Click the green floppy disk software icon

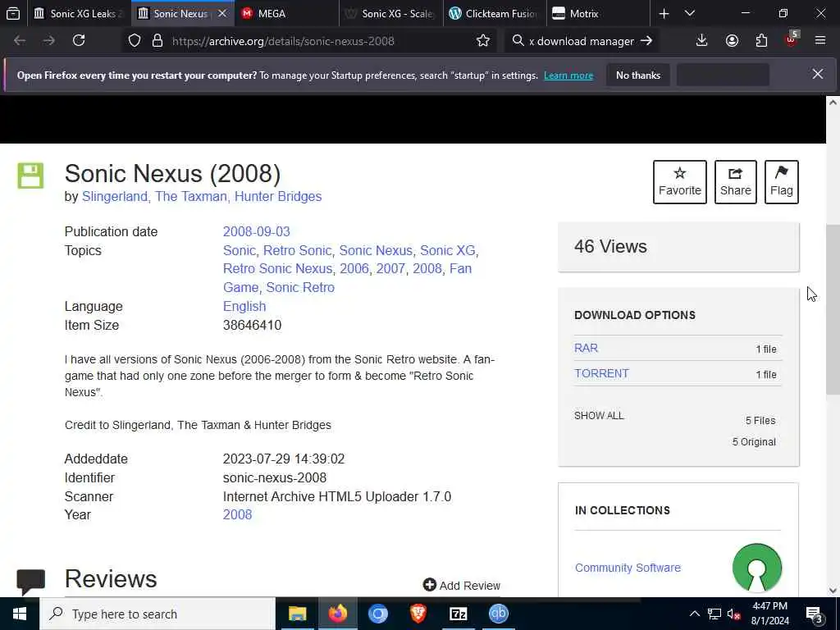pyautogui.click(x=30, y=176)
